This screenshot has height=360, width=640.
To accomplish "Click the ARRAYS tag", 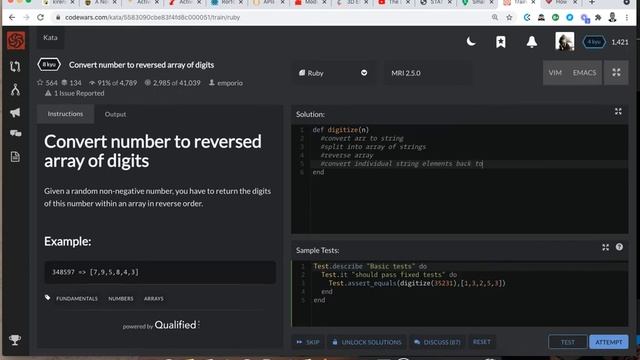I will click(153, 299).
